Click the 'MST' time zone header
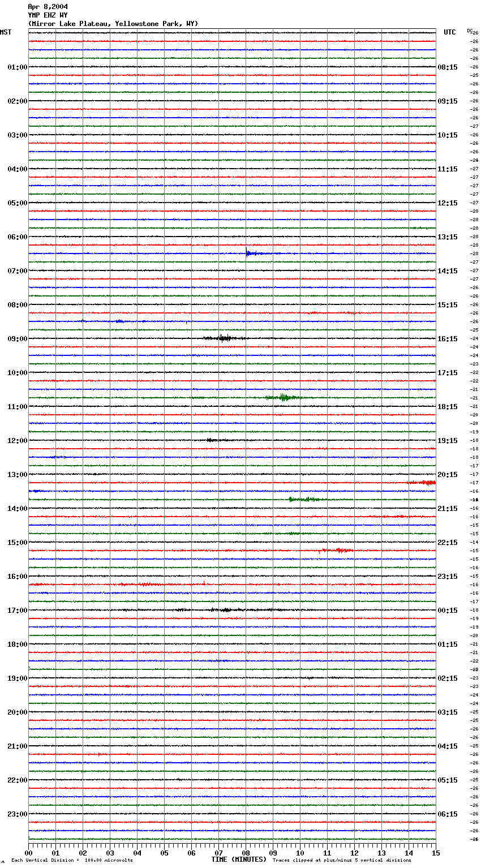 [6, 32]
